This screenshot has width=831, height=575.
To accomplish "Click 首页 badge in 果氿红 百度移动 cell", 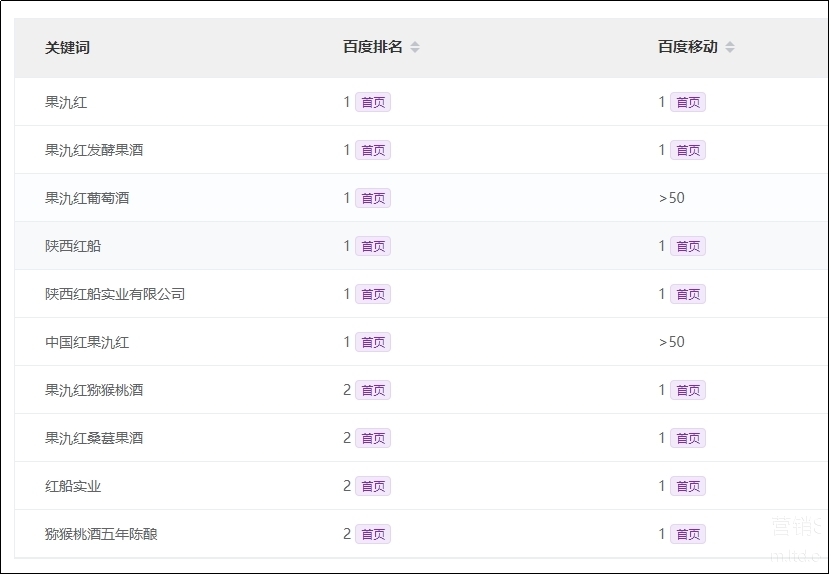I will tap(688, 102).
